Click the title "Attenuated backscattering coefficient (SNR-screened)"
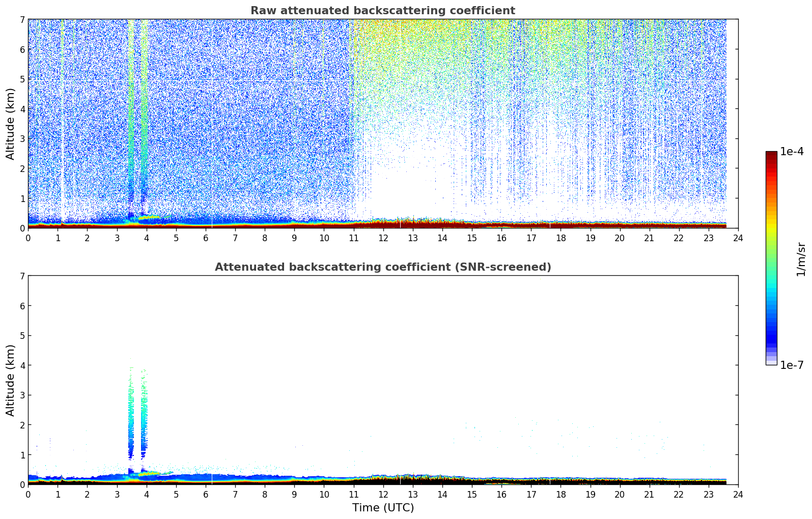The width and height of the screenshot is (812, 519). [383, 267]
